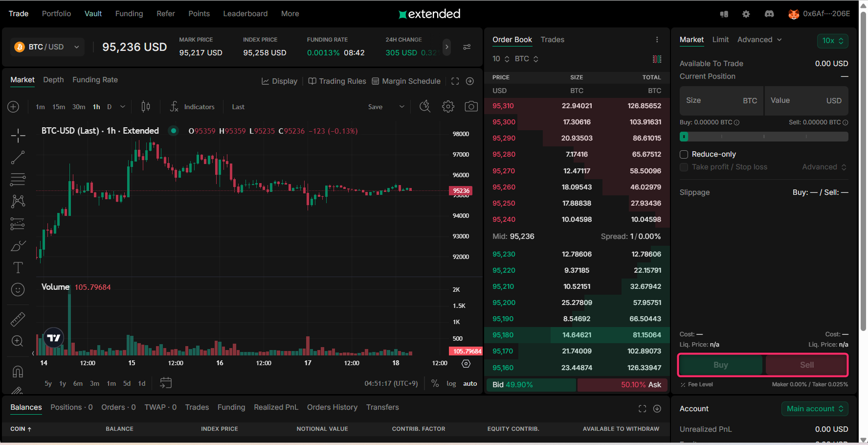Open settings gear in top navigation
The width and height of the screenshot is (868, 445).
(746, 14)
